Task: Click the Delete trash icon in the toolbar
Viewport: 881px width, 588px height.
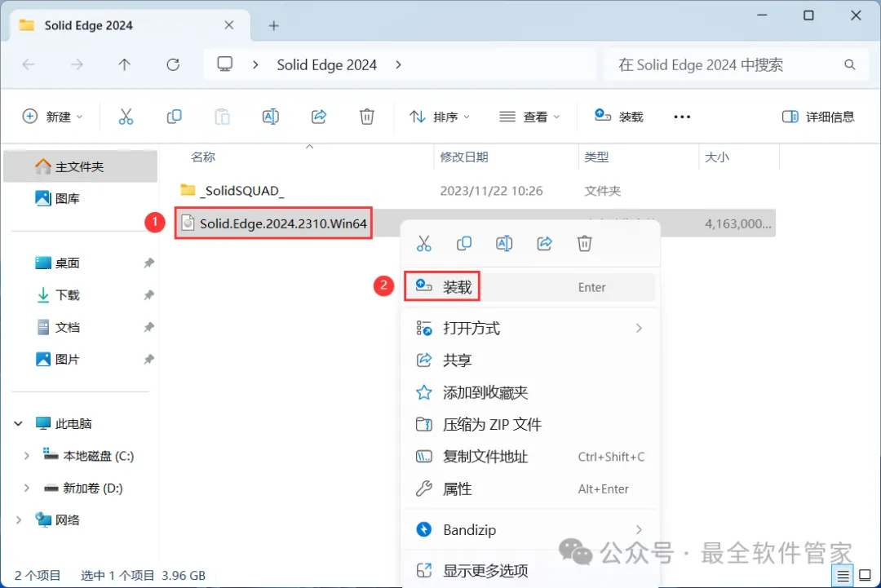Action: pos(367,117)
